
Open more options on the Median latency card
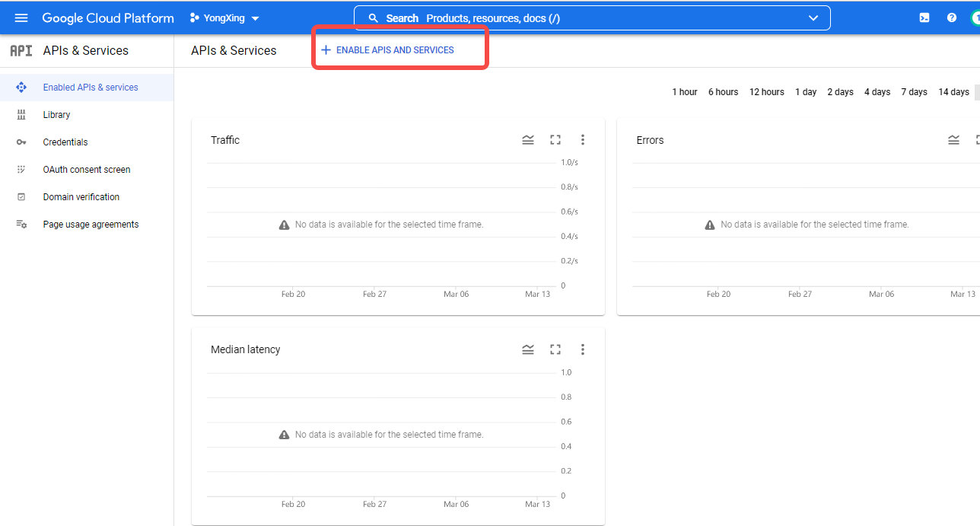[x=583, y=349]
